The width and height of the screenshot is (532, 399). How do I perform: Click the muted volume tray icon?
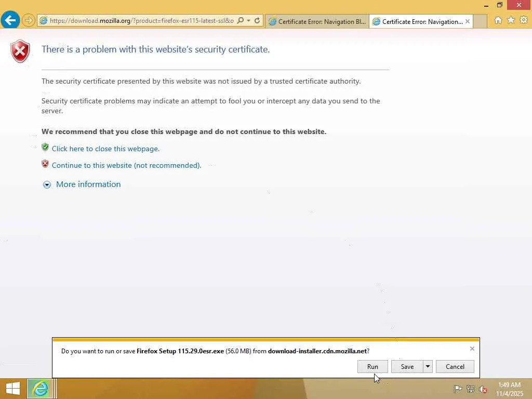[483, 389]
